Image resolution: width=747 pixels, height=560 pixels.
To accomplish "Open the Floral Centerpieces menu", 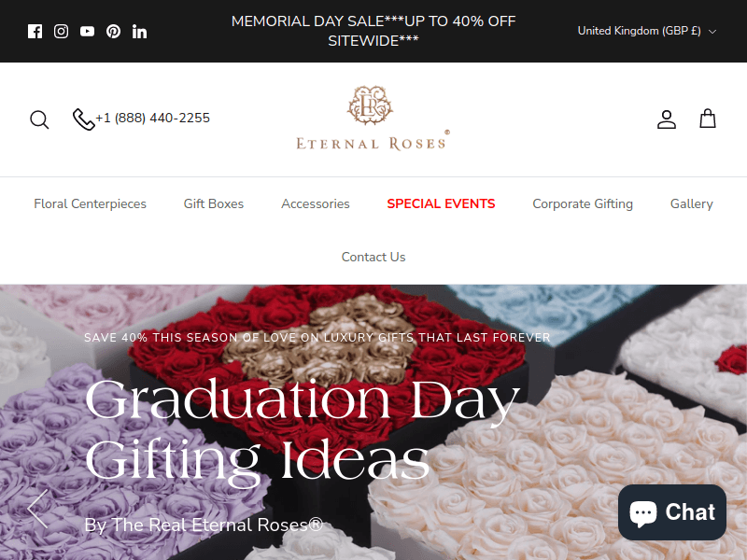I will tap(90, 203).
